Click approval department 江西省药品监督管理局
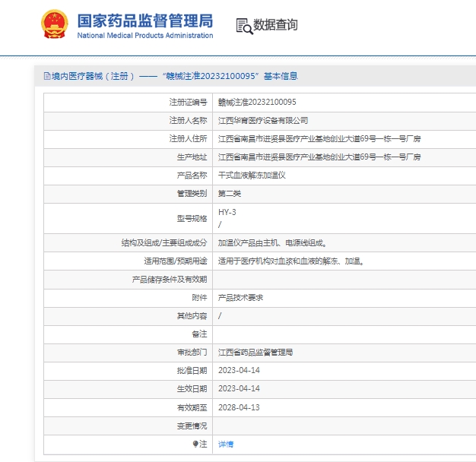Viewport: 476px width, 462px height. [255, 352]
